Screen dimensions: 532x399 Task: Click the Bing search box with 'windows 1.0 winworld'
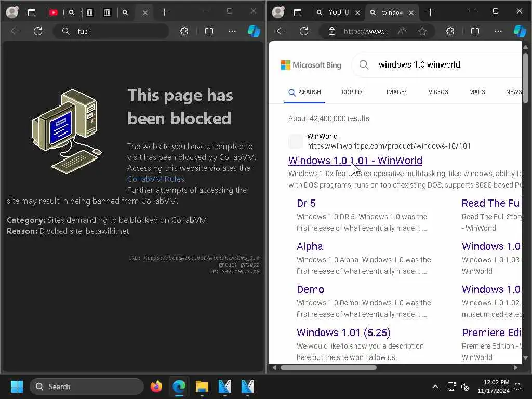(437, 64)
